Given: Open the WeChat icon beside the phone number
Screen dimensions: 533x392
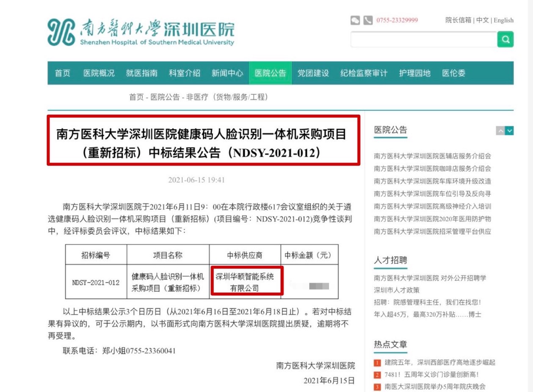Looking at the screenshot, I should click(355, 20).
